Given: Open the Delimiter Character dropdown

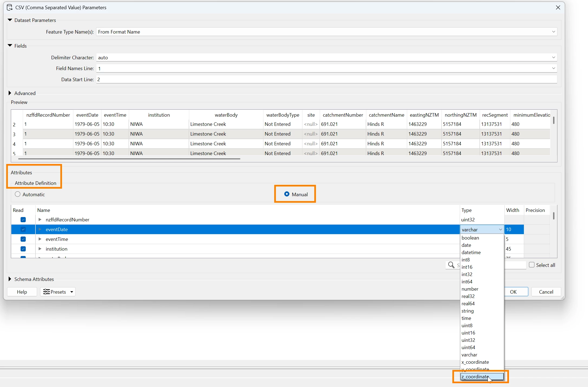Looking at the screenshot, I should [553, 57].
